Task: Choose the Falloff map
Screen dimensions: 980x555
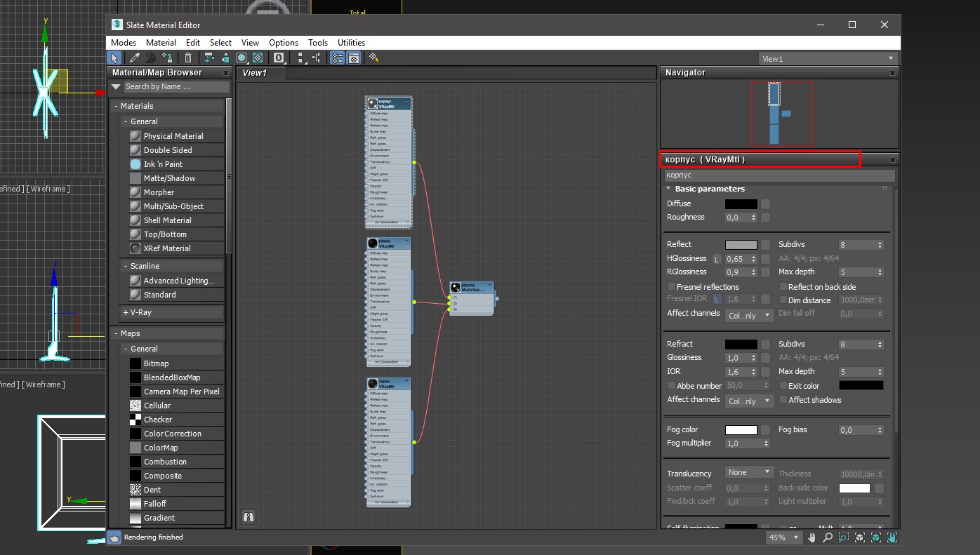Action: pos(176,504)
